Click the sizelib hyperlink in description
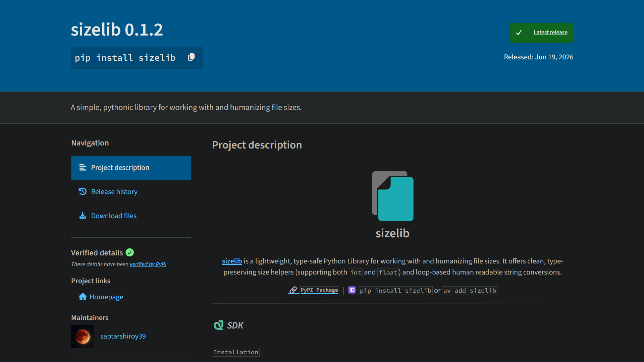 coord(232,261)
